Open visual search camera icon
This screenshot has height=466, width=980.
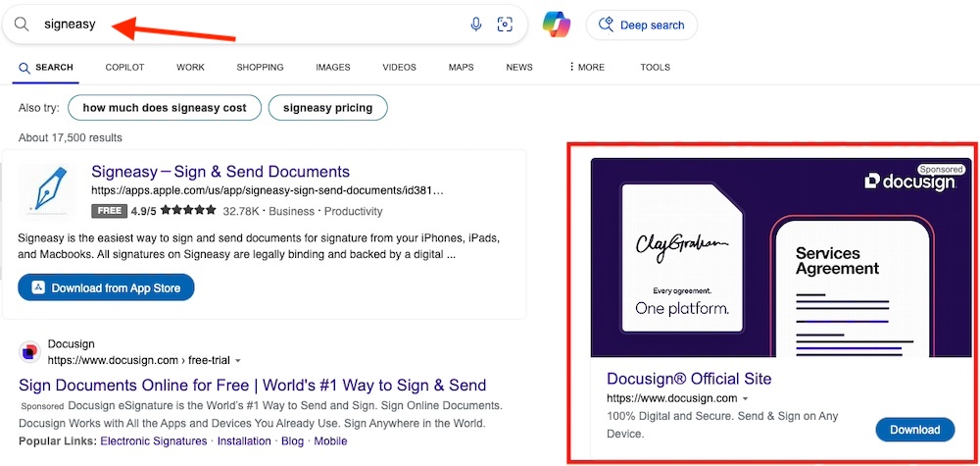505,25
